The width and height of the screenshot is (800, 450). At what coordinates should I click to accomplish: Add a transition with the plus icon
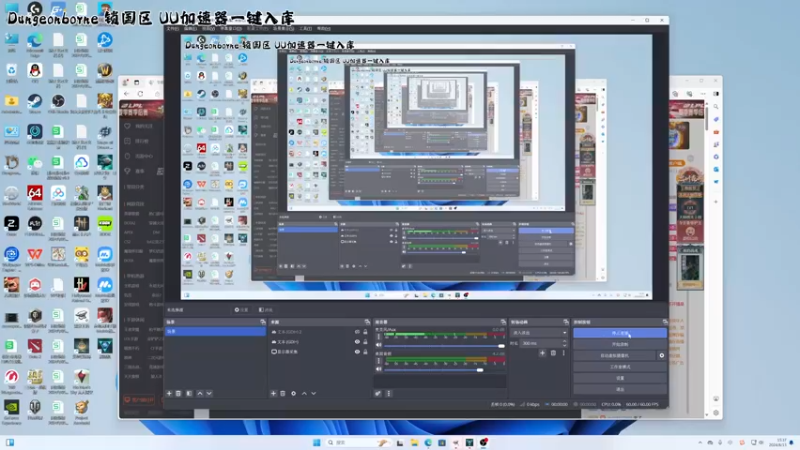coord(542,353)
